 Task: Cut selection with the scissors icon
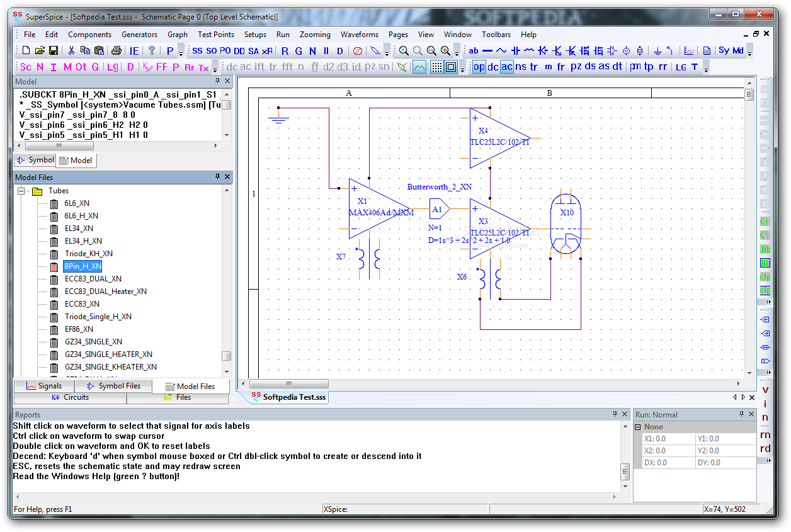(x=71, y=50)
